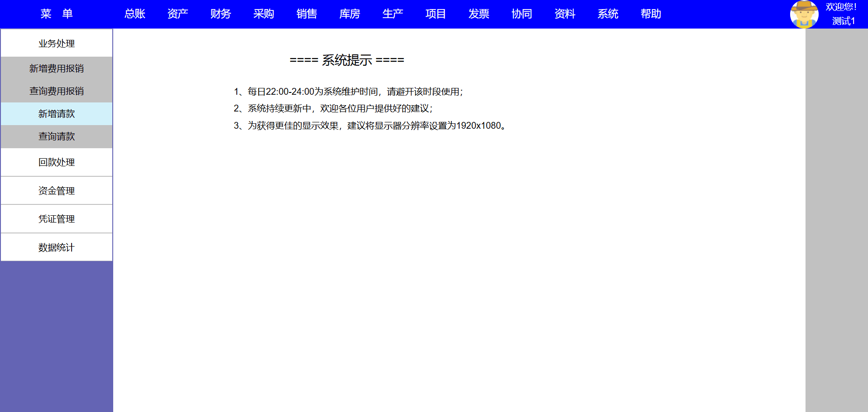The image size is (868, 412).
Task: Click the 菜单 header label
Action: [x=57, y=14]
